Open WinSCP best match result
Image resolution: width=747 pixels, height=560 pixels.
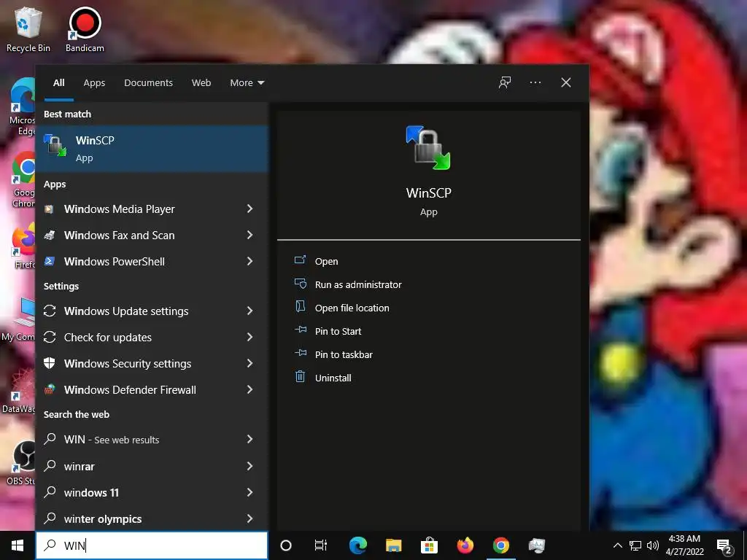point(152,149)
